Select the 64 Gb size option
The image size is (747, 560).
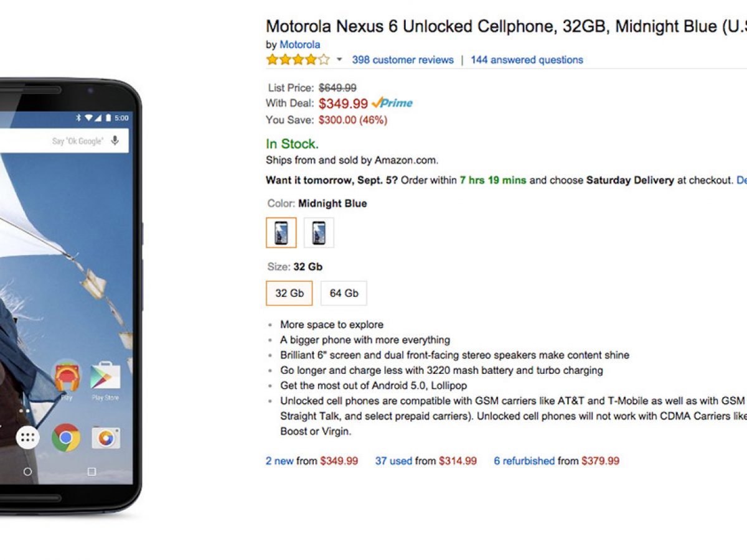click(344, 293)
